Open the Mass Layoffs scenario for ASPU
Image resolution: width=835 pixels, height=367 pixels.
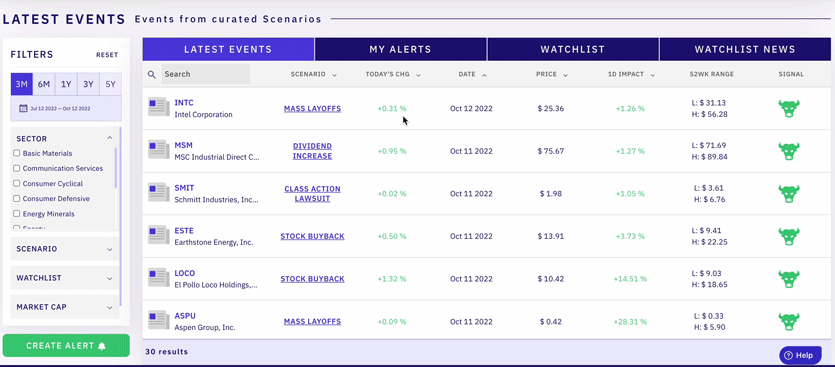(x=313, y=322)
